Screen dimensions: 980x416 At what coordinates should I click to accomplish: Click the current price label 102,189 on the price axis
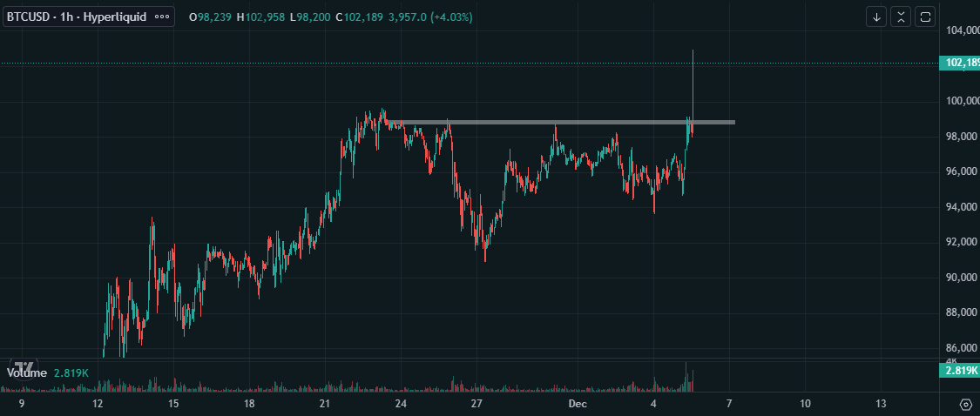[x=959, y=63]
